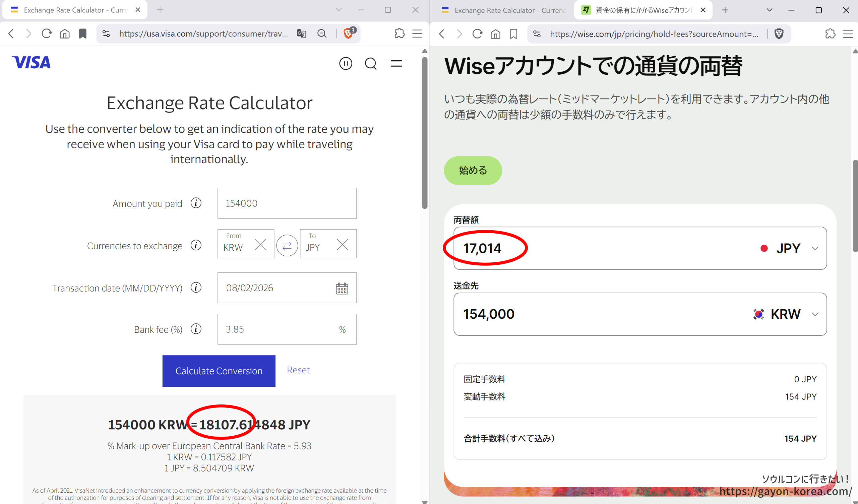Open search on the Visa site
The image size is (858, 504).
tap(371, 64)
